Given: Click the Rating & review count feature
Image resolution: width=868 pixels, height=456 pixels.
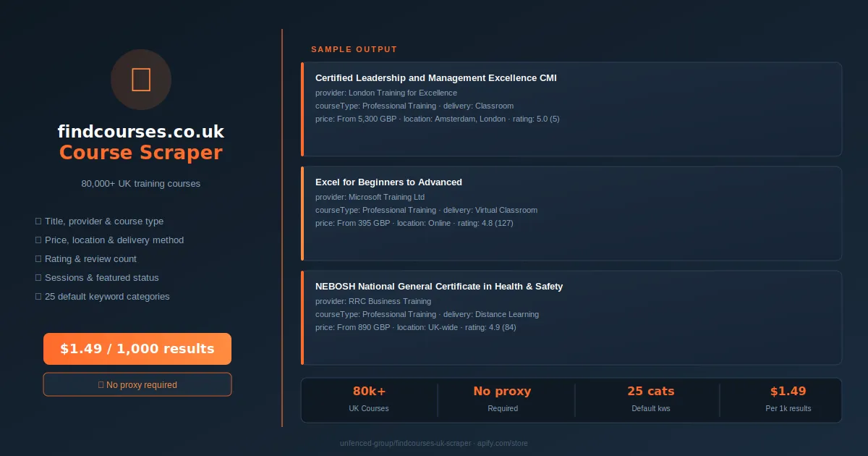Looking at the screenshot, I should (x=85, y=259).
